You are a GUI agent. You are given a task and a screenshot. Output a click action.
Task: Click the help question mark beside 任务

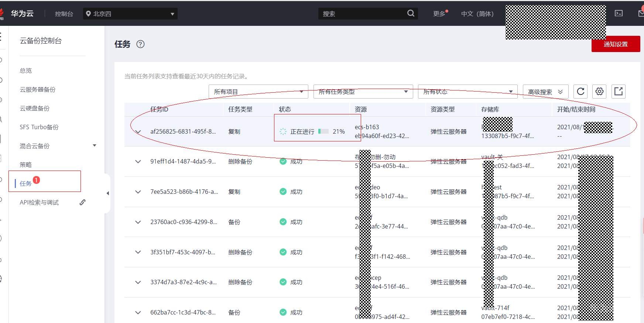(x=140, y=44)
